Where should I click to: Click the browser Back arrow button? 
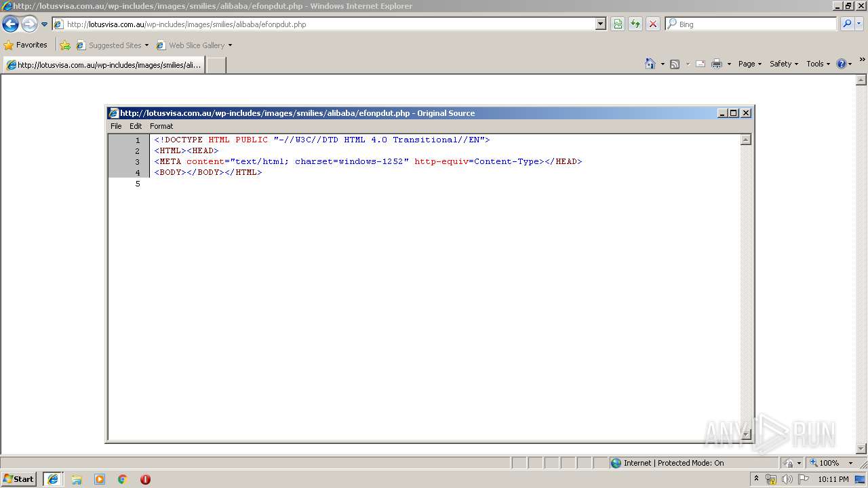point(10,24)
